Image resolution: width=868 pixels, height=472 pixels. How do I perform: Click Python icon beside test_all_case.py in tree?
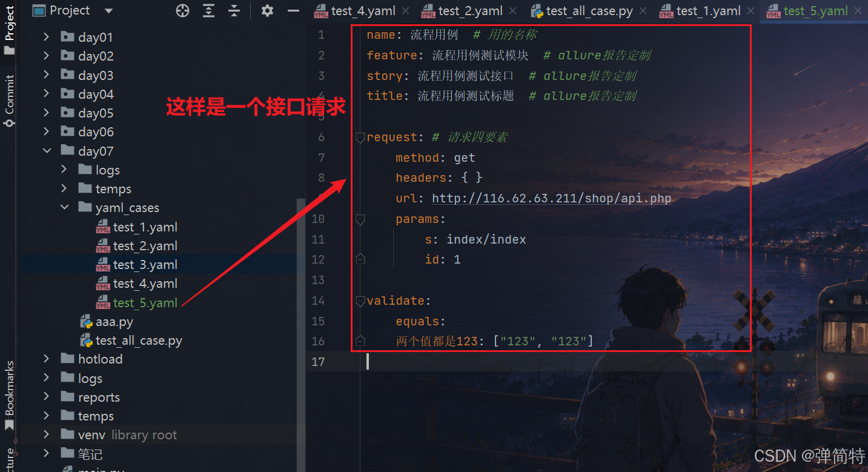click(86, 341)
